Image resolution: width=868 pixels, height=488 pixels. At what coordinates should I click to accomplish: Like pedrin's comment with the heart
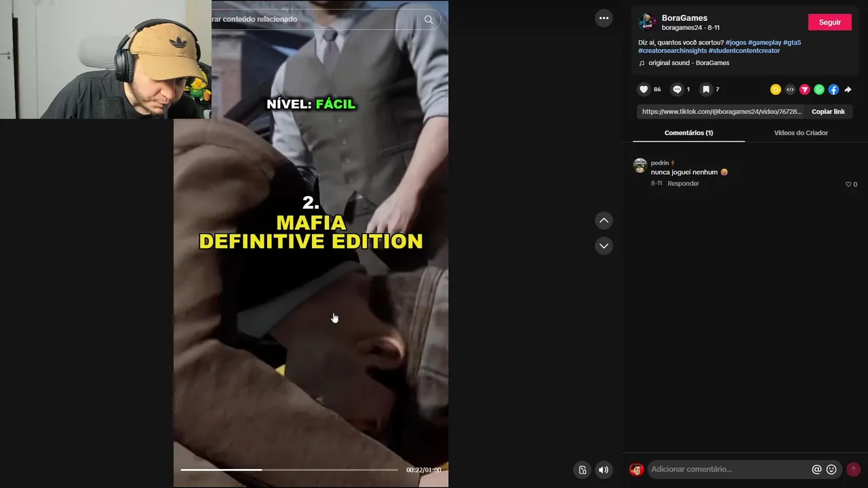tap(848, 184)
